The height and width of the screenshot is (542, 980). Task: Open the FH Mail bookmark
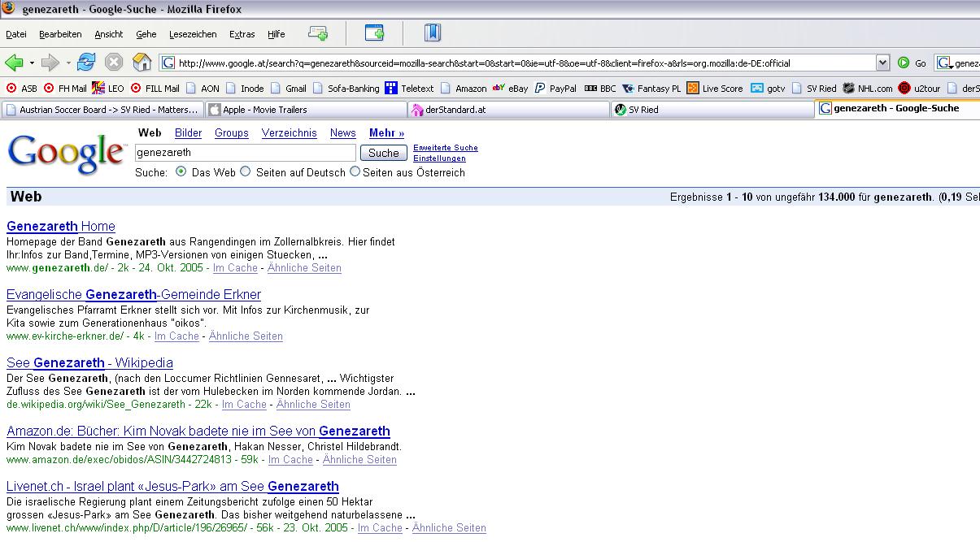64,89
